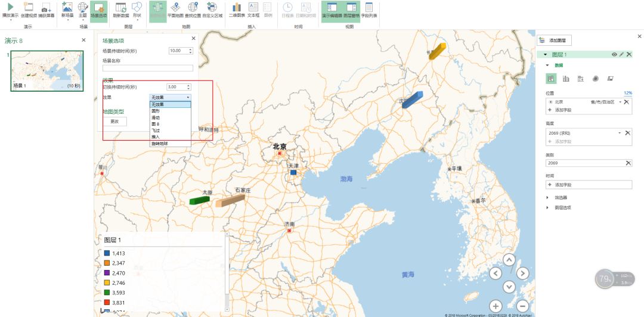Rotate map left with arrow button

[496, 273]
